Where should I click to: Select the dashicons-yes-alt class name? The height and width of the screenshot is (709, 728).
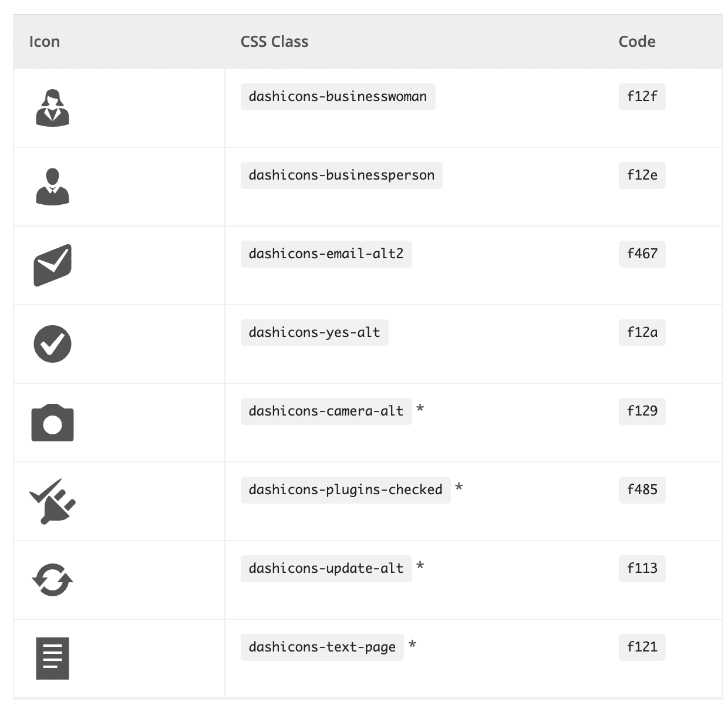(x=314, y=332)
